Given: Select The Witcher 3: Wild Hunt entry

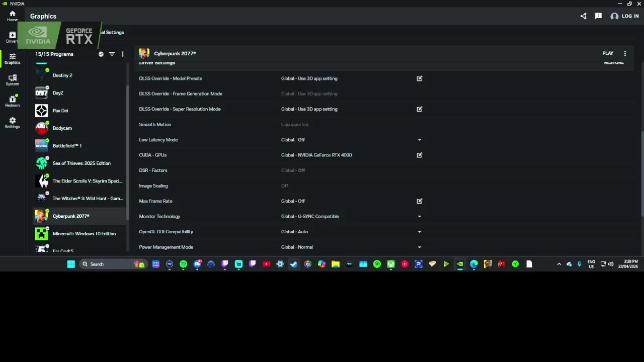Looking at the screenshot, I should coord(79,199).
